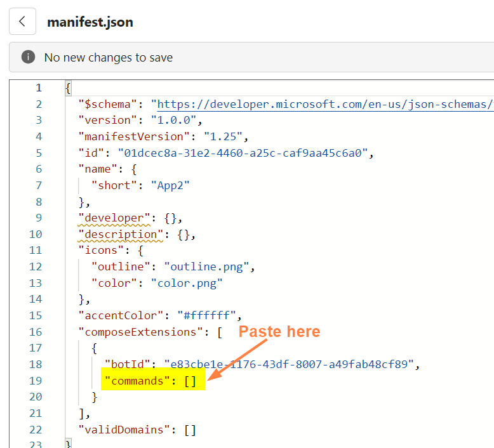Click the manifest.json title
494x448 pixels.
[x=90, y=22]
